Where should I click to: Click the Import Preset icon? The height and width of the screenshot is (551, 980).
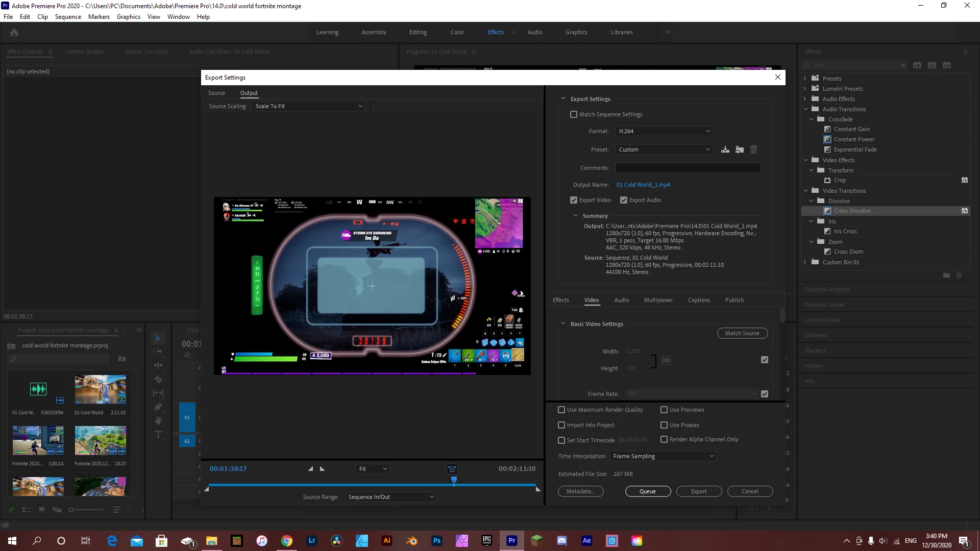coord(740,149)
